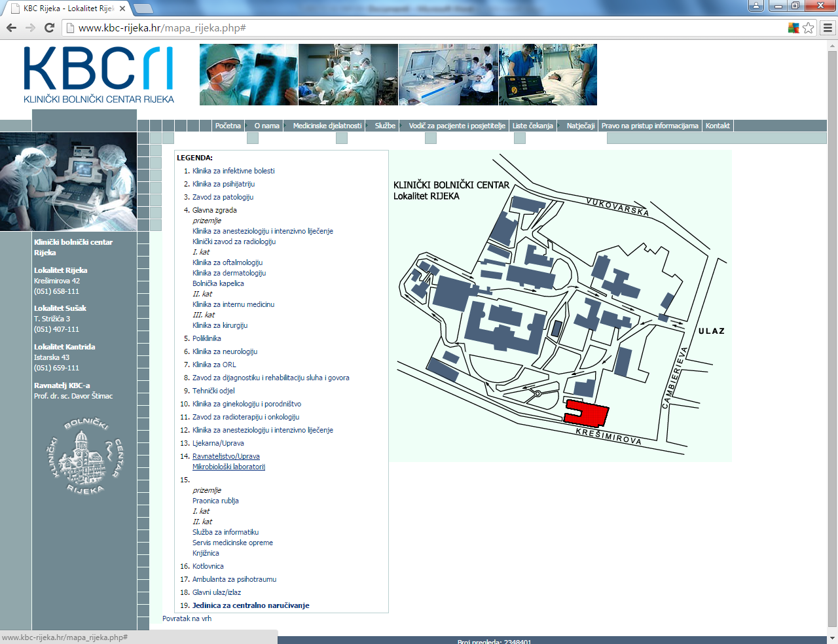This screenshot has height=644, width=838.
Task: Select Jedinica za centralno naručivanje in legend
Action: [x=251, y=605]
